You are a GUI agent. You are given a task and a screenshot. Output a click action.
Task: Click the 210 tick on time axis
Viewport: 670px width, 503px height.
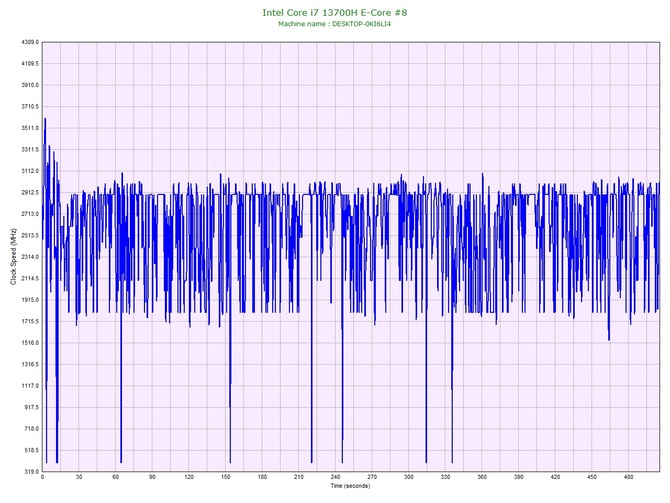pyautogui.click(x=299, y=477)
